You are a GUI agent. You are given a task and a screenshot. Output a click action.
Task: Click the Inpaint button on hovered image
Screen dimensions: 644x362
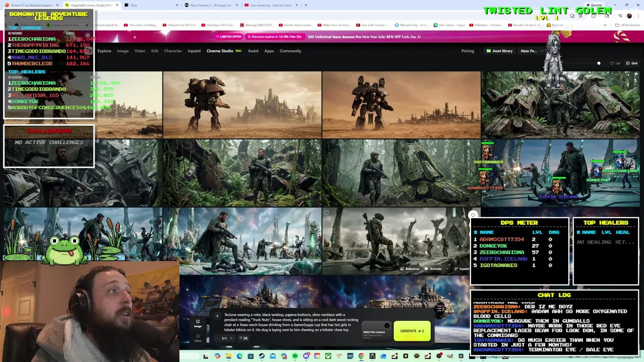click(462, 269)
